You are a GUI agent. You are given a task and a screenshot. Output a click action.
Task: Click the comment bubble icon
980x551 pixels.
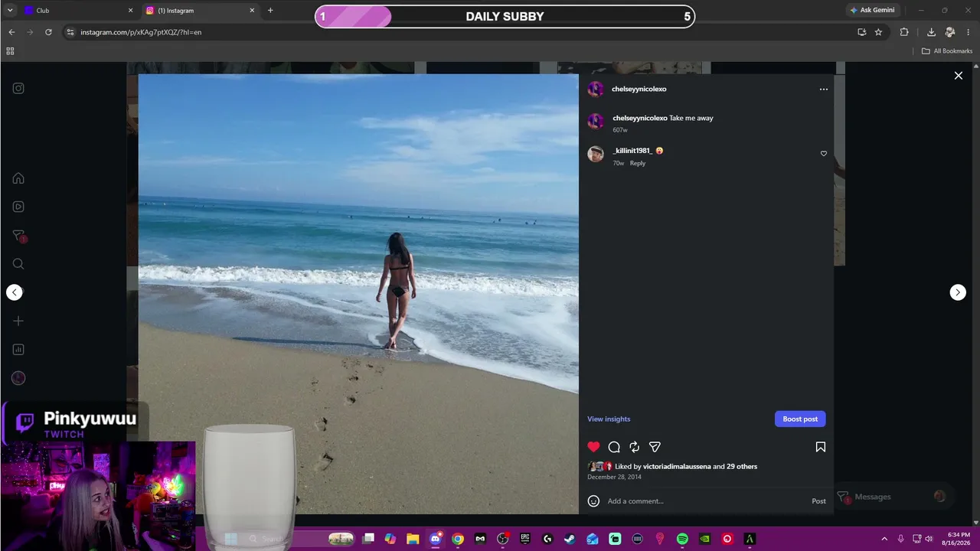click(x=614, y=447)
